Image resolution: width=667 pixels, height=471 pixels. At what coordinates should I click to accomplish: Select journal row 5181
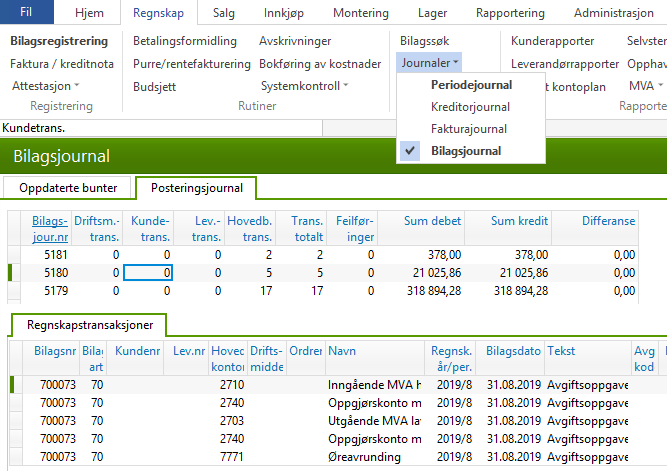(323, 255)
